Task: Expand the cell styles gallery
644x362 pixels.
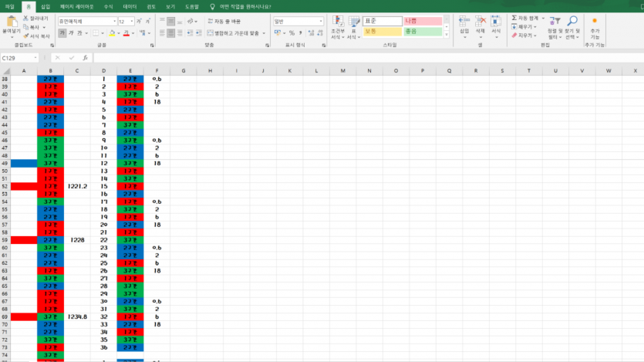Action: coord(447,35)
